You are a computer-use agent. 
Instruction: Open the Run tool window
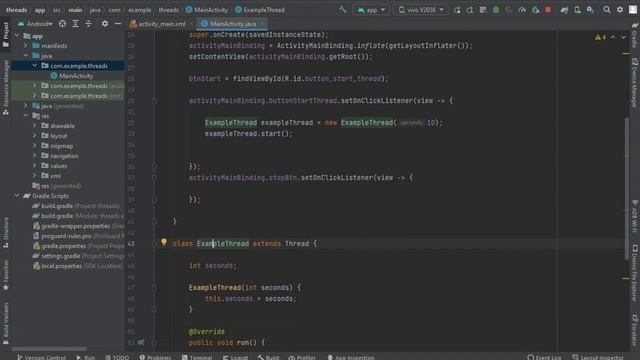[x=86, y=357]
